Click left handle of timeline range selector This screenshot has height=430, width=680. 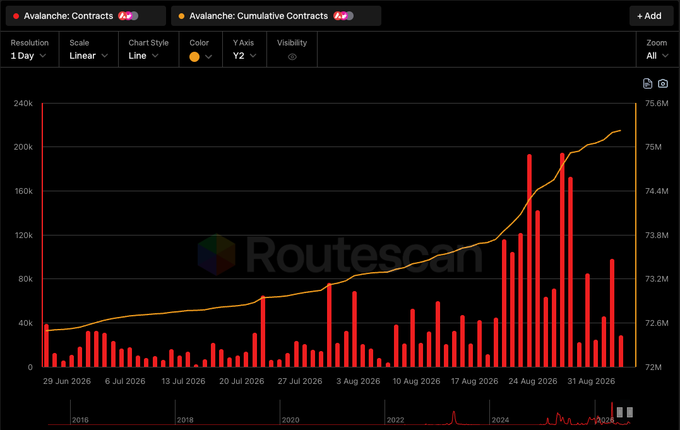pos(620,412)
